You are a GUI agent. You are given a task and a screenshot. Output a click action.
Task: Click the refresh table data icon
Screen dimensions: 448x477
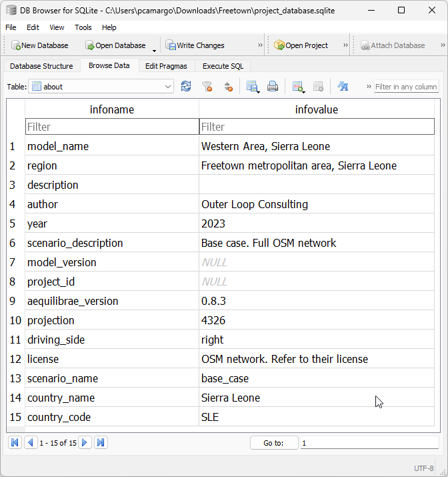click(186, 87)
